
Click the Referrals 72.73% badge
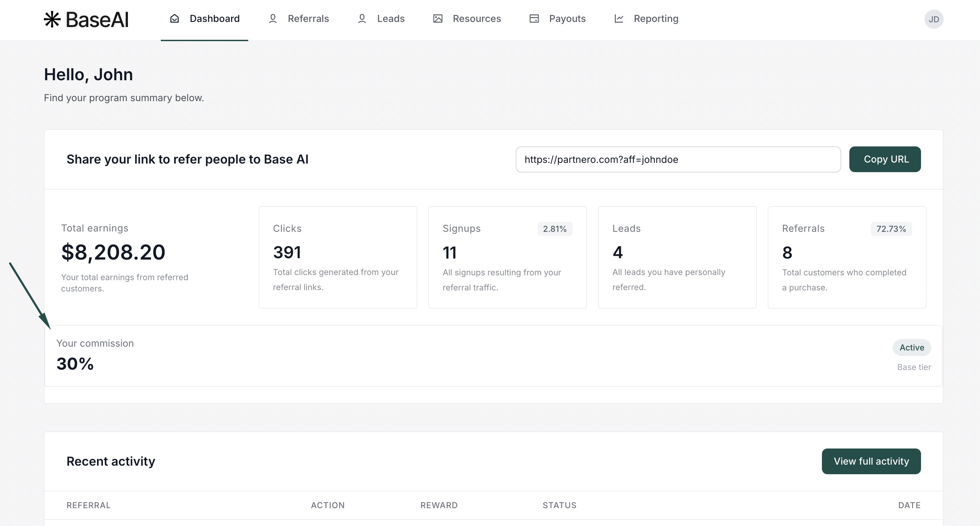pos(891,229)
